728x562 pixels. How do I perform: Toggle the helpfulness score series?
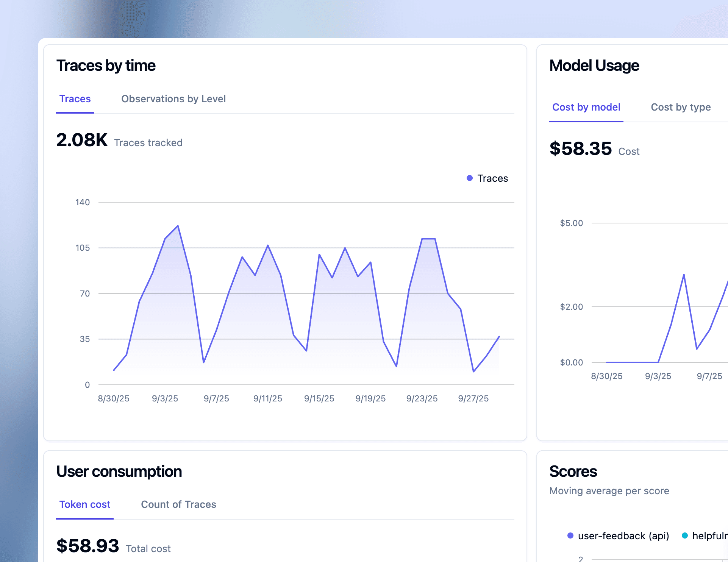tap(708, 536)
